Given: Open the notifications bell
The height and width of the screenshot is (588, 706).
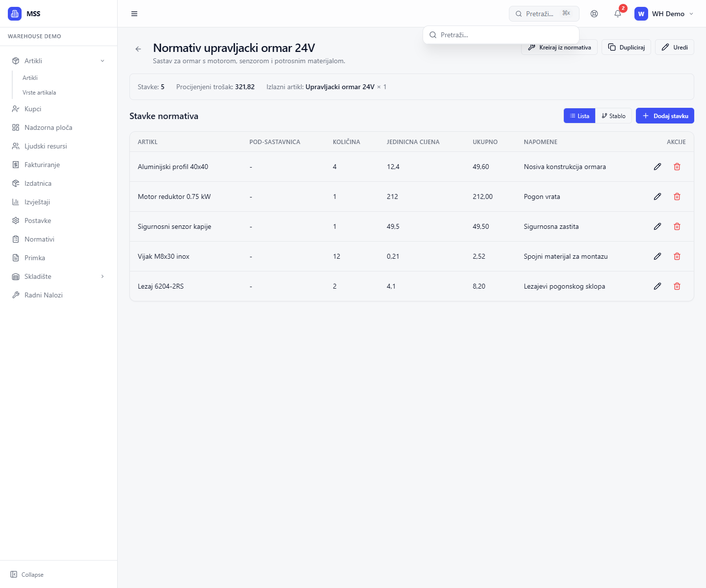Looking at the screenshot, I should (x=618, y=14).
